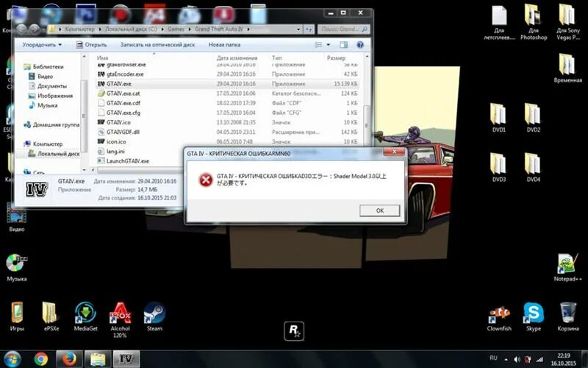Sort files by the Имя column
Image resolution: width=588 pixels, height=368 pixels.
[102, 58]
